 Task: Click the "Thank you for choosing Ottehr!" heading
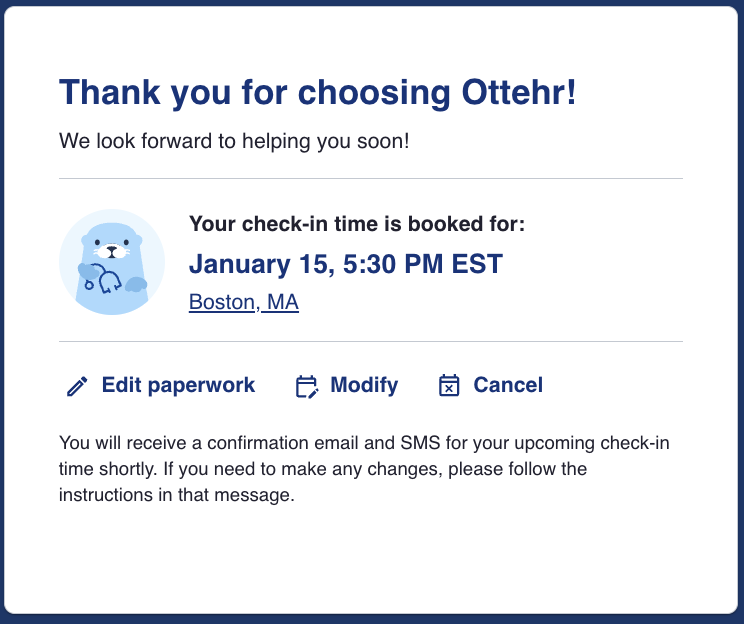click(x=318, y=93)
